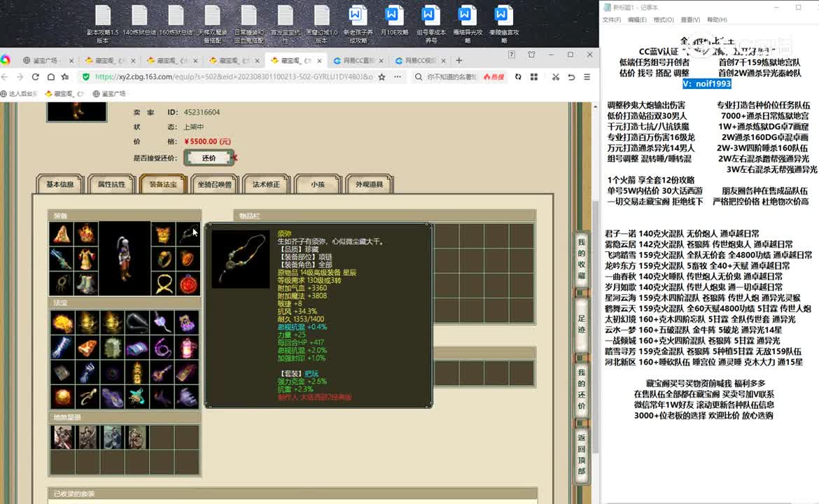This screenshot has width=819, height=504.
Task: Open the 文件(F) menu in Notepad
Action: (612, 20)
